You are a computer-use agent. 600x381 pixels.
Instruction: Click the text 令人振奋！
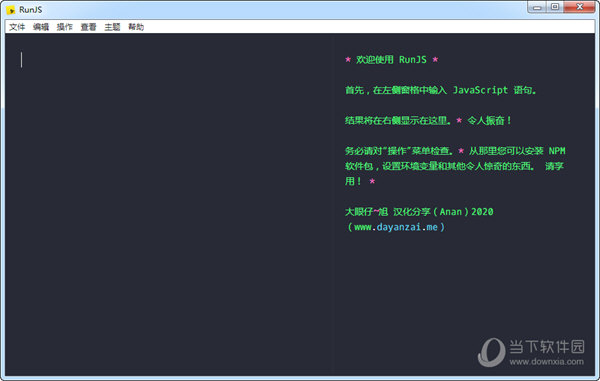pos(489,120)
